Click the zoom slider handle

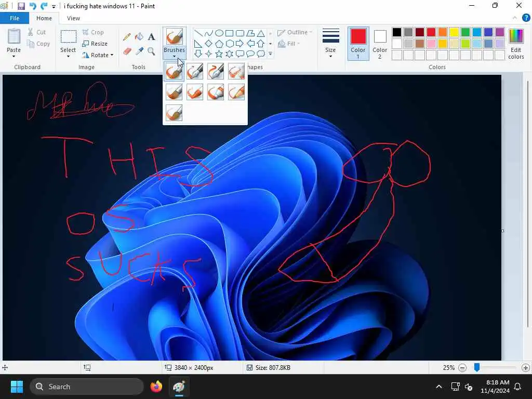tap(477, 367)
